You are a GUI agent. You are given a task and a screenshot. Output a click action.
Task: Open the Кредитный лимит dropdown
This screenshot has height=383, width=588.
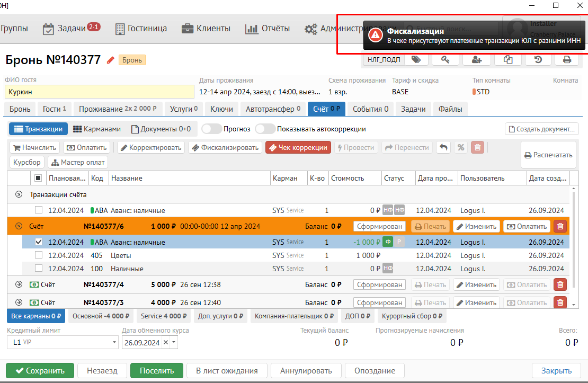click(x=114, y=343)
